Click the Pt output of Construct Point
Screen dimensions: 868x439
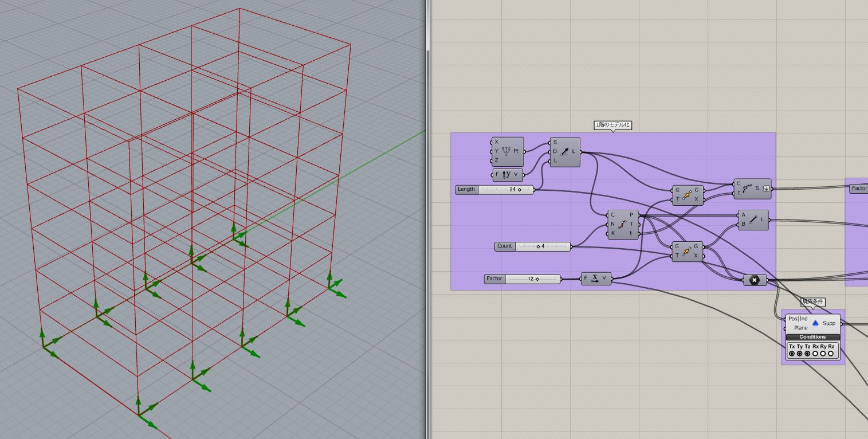point(516,151)
